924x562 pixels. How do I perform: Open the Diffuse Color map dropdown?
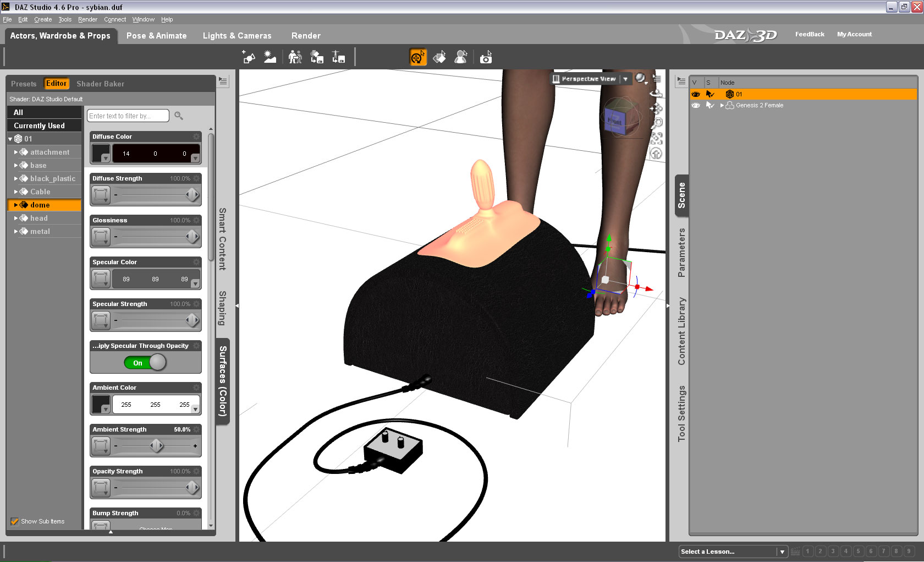tap(101, 154)
